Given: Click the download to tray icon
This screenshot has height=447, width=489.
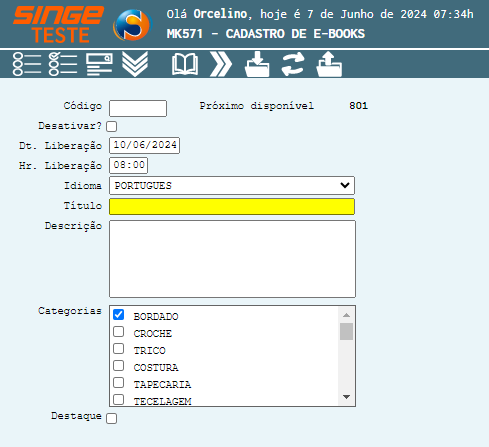Looking at the screenshot, I should point(257,64).
